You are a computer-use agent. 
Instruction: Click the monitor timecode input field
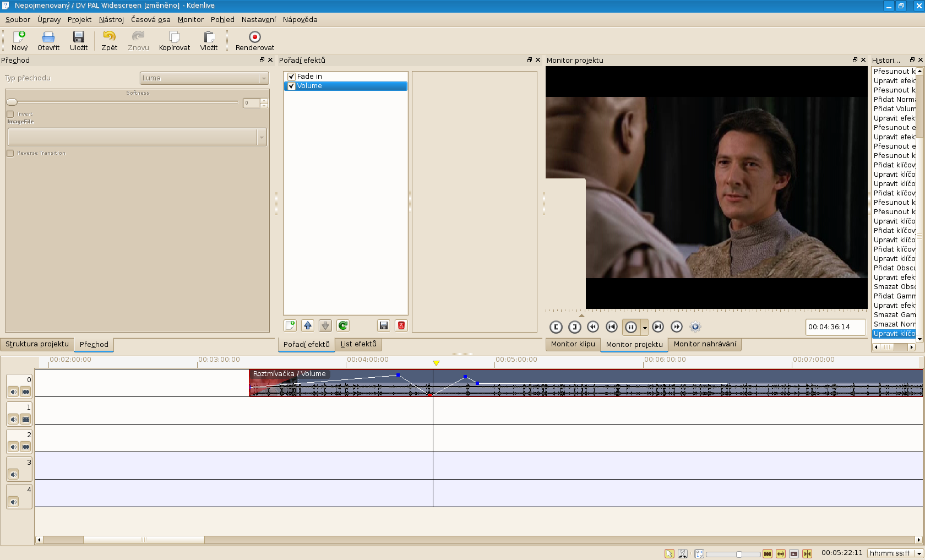point(835,327)
